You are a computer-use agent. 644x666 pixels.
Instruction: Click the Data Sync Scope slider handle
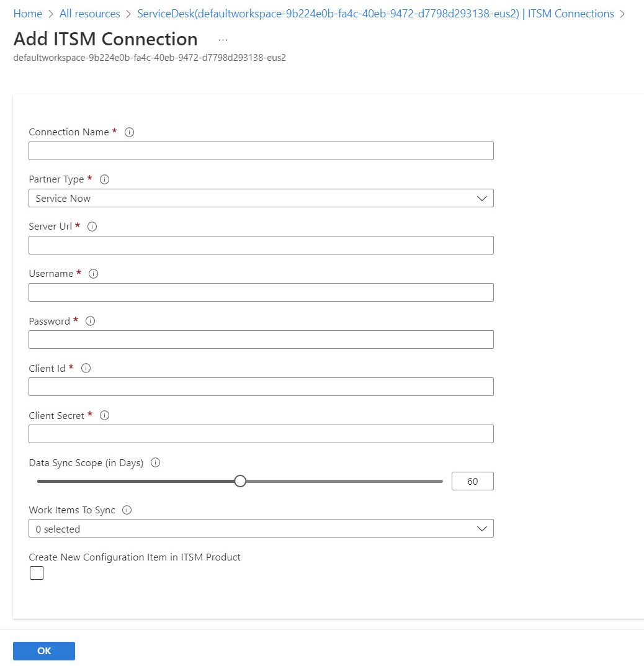(240, 481)
